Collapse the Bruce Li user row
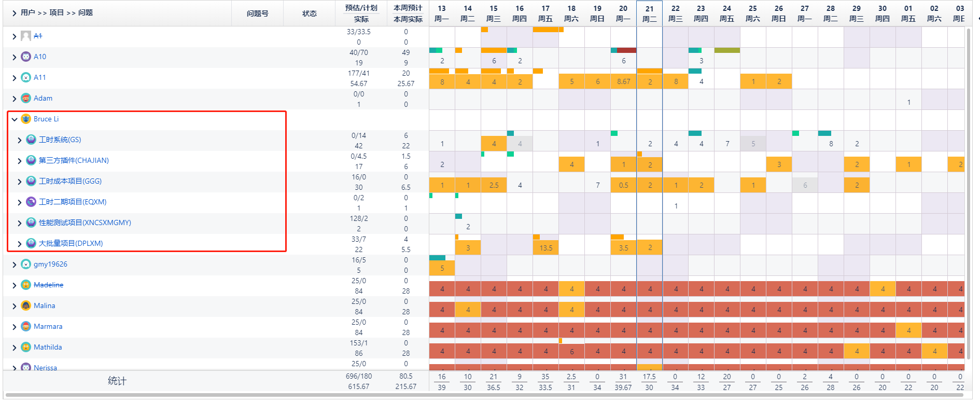The height and width of the screenshot is (403, 980). (x=15, y=119)
